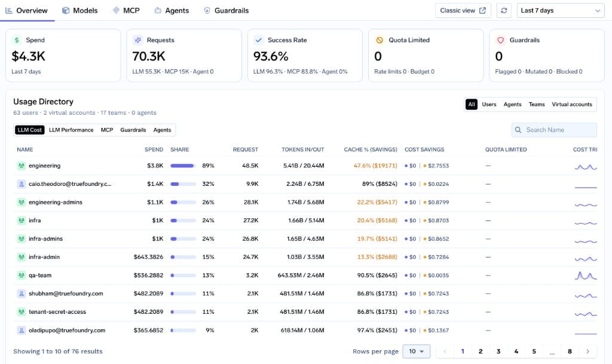Go to page 2
The width and height of the screenshot is (612, 364).
pyautogui.click(x=481, y=351)
